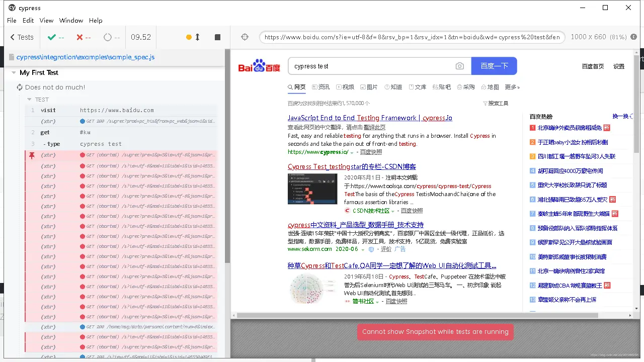
Task: Open image search via the camera icon
Action: (x=459, y=66)
